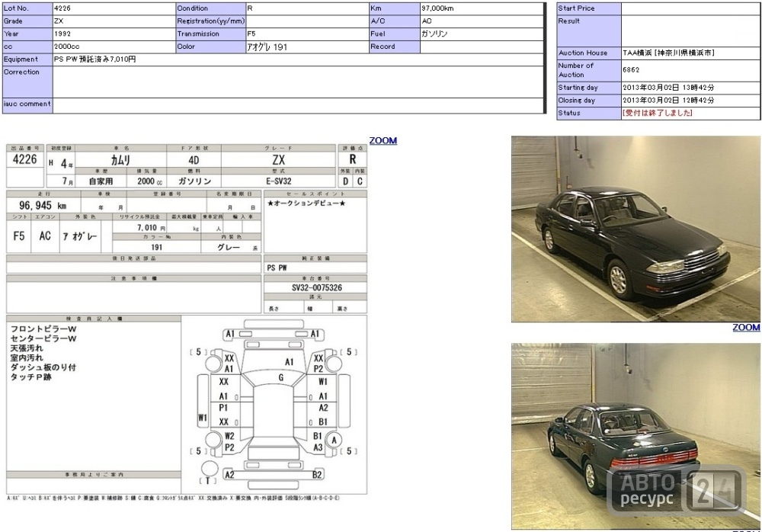Screen dimensions: 762x532
Task: Click chassis number SV32-0075326
Action: tap(317, 287)
